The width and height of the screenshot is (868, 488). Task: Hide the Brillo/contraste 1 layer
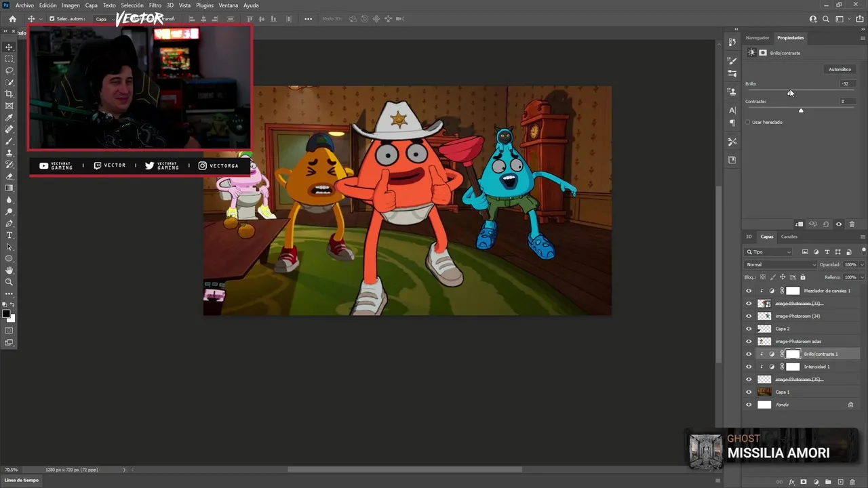[x=749, y=354]
